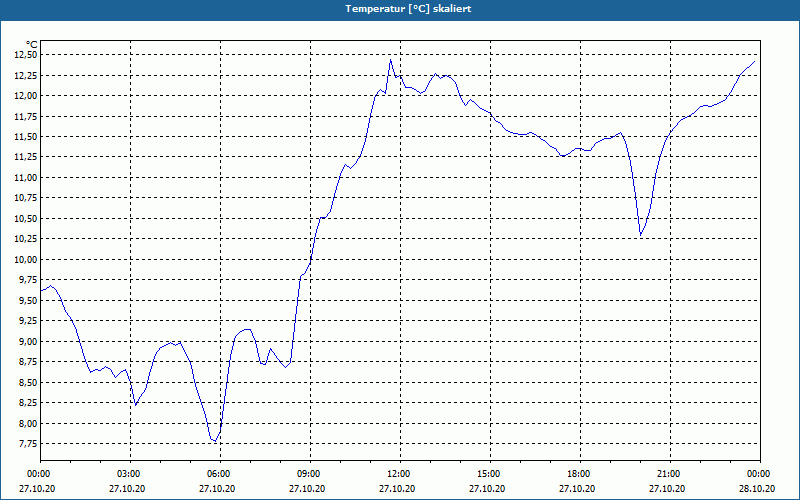Pick the 8,25 y-axis label
Viewport: 800px width, 500px height.
tap(27, 403)
